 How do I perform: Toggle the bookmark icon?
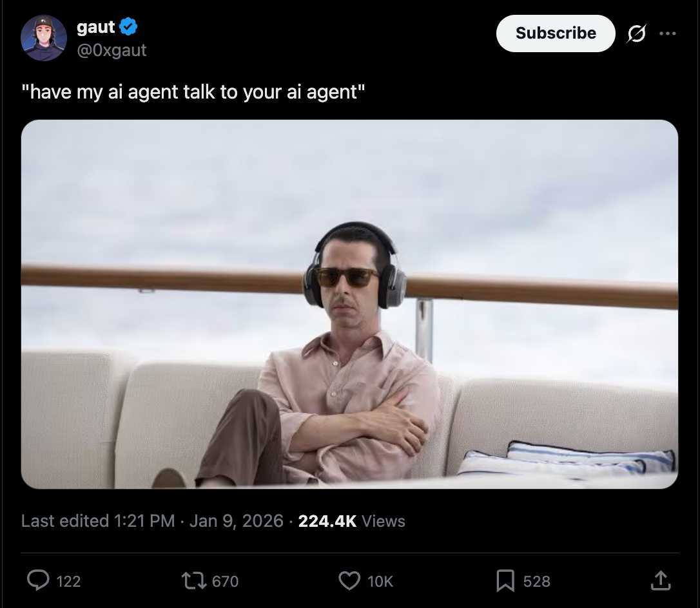click(505, 581)
